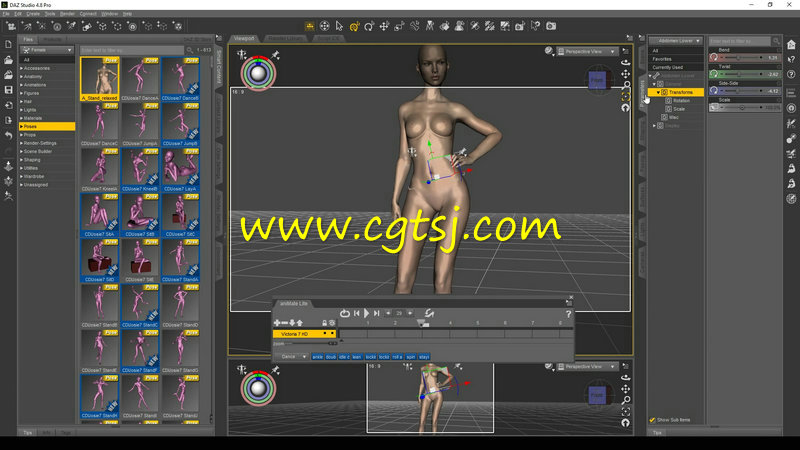Select the Rotate tool in top toolbar
The width and height of the screenshot is (800, 450).
click(369, 26)
